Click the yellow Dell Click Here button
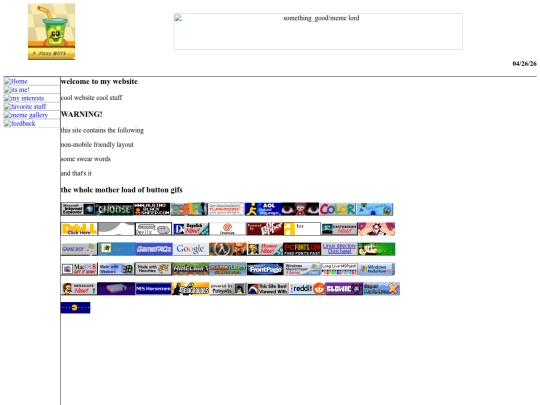The height and width of the screenshot is (405, 540). click(x=79, y=229)
